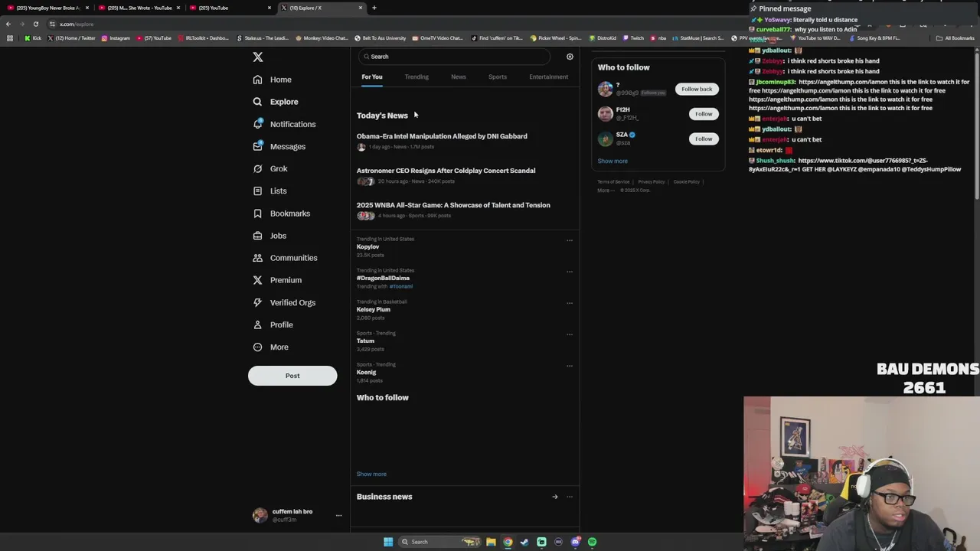980x551 pixels.
Task: Open options for #DragonBallDaima trend
Action: click(570, 272)
